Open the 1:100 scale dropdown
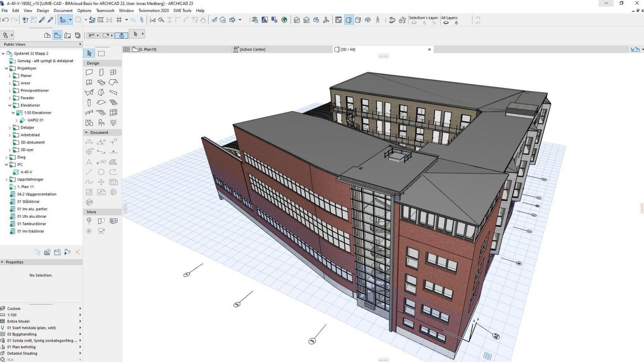This screenshot has width=644, height=362. (41, 315)
